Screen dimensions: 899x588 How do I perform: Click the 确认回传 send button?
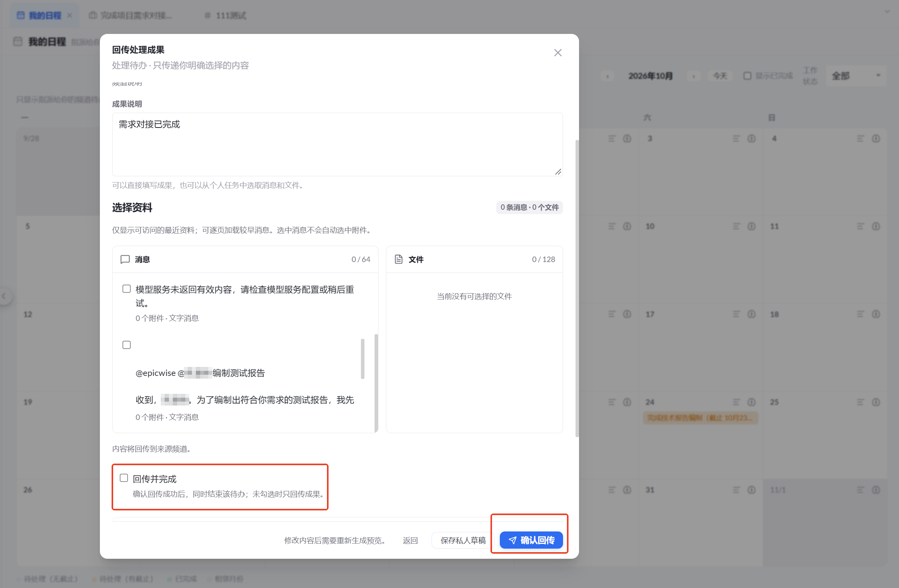pos(531,540)
